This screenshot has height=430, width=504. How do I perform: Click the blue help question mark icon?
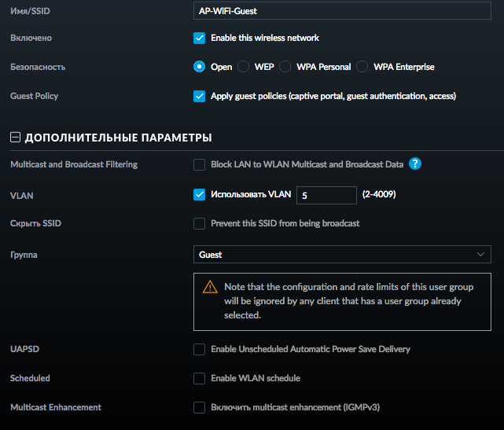coord(415,164)
